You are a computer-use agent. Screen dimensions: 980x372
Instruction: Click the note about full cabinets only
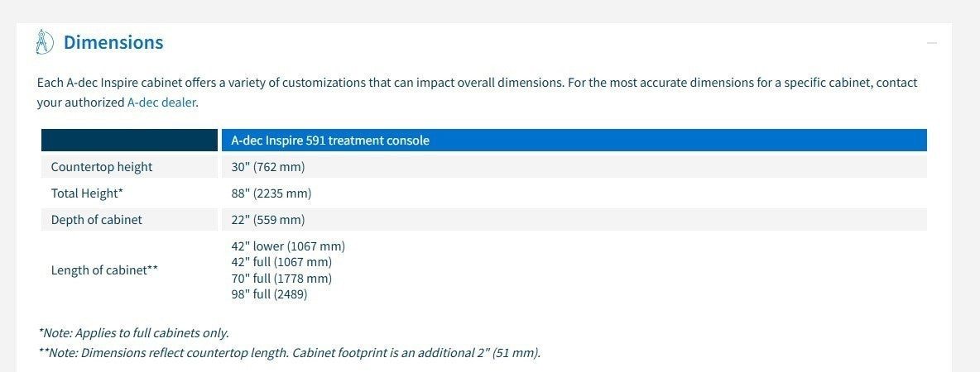click(x=133, y=333)
